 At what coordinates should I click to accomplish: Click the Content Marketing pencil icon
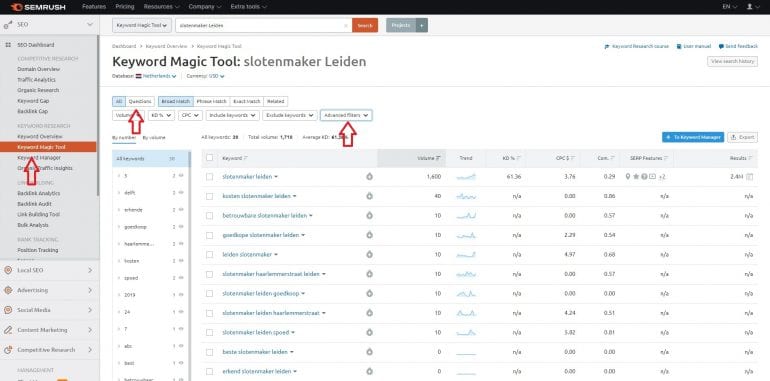coord(8,330)
